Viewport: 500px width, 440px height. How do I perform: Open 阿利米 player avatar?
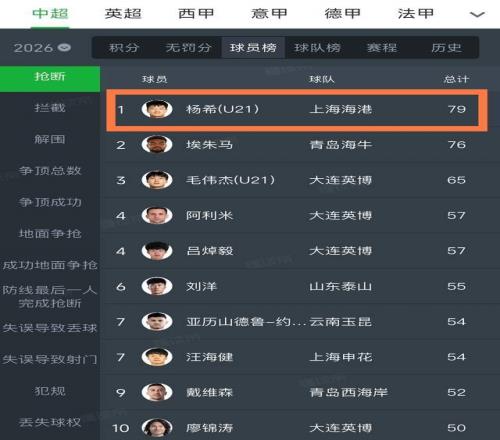[x=157, y=215]
